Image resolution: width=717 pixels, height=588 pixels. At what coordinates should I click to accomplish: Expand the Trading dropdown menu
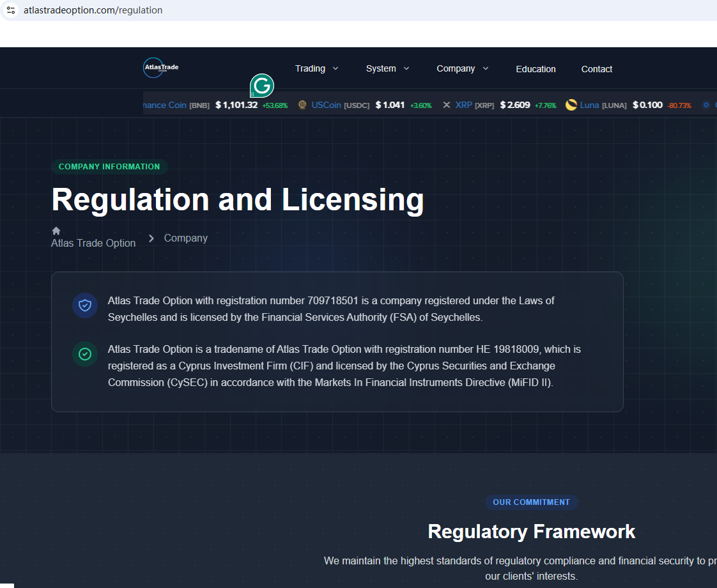pos(316,68)
